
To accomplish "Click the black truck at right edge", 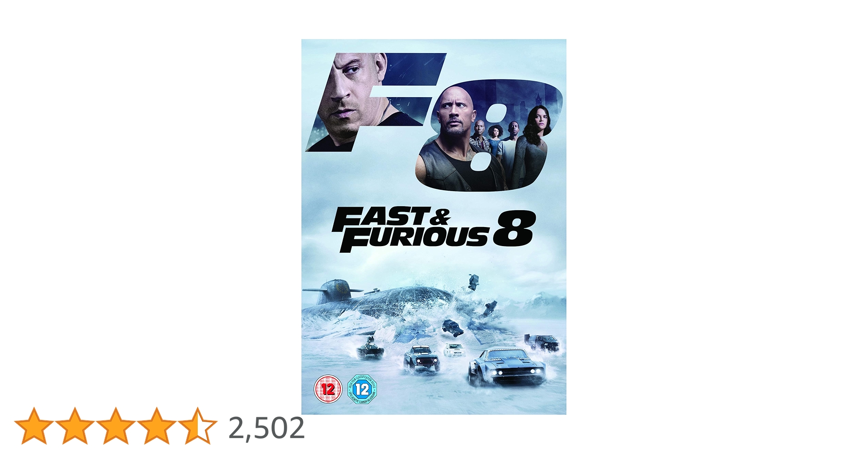I will pos(542,342).
